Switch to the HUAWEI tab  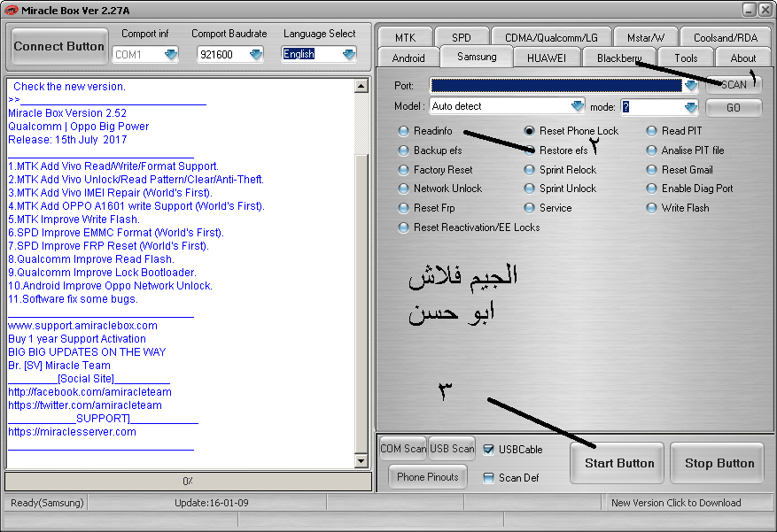[547, 58]
